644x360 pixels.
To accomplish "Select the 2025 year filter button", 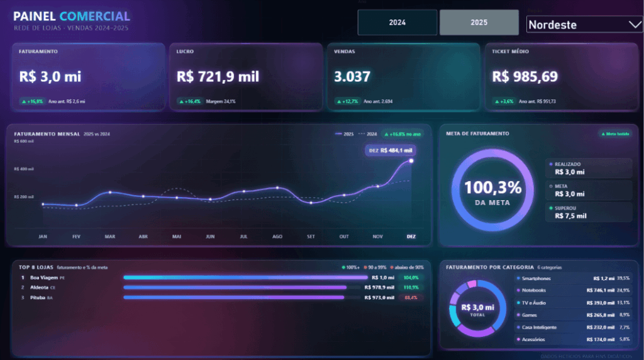I will pyautogui.click(x=479, y=23).
